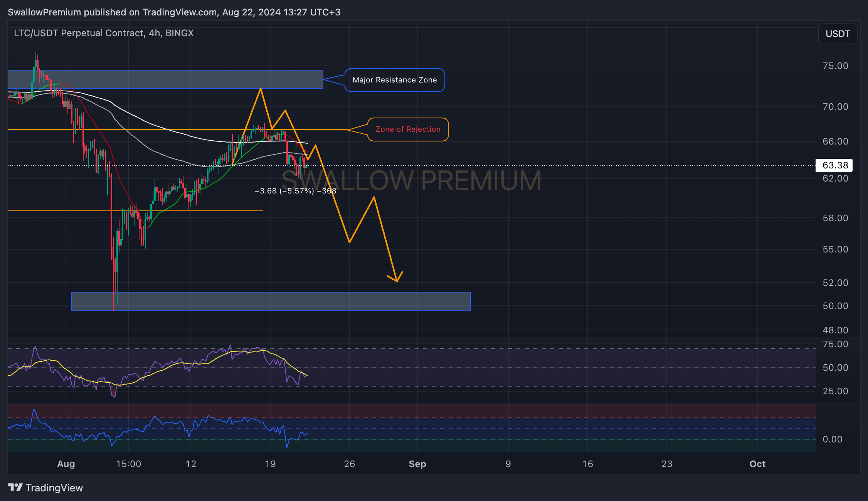Viewport: 868px width, 501px height.
Task: Click the 58.00 price axis label
Action: (x=835, y=218)
